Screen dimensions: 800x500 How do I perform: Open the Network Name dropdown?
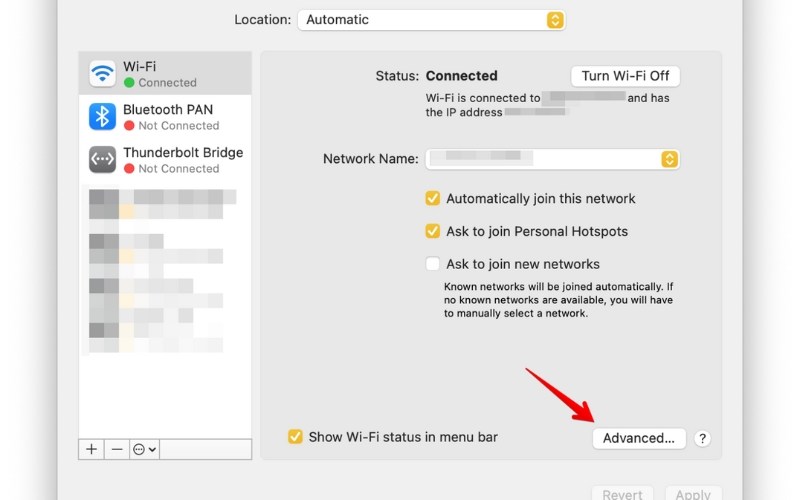tap(553, 159)
